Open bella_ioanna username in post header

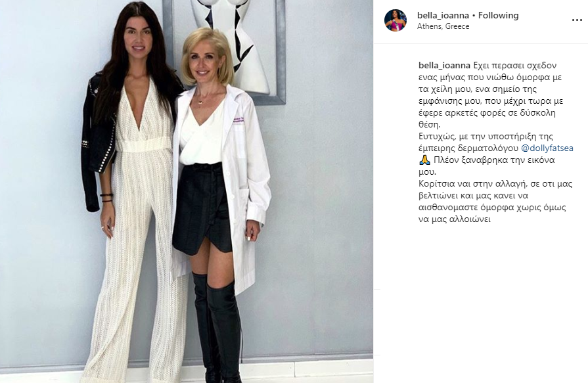(443, 15)
